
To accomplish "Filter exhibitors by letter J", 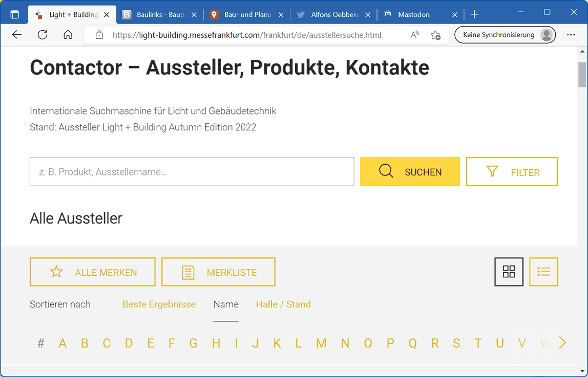I will [256, 343].
